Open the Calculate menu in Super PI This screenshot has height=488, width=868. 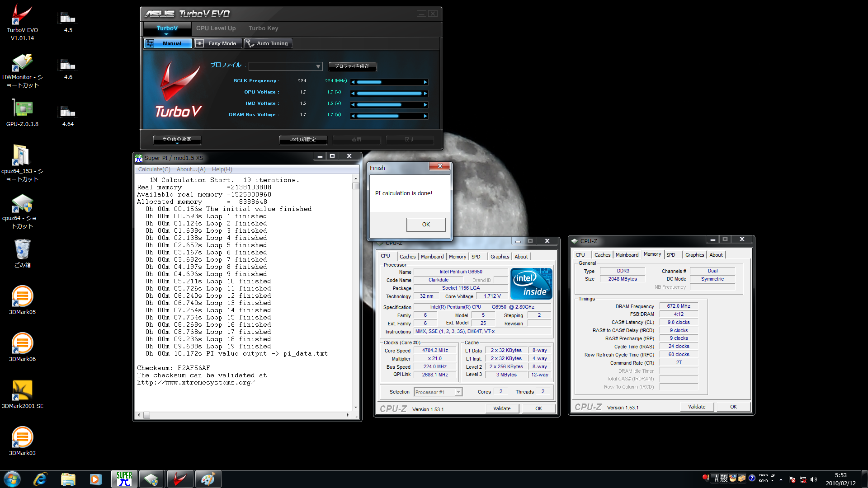click(x=154, y=169)
